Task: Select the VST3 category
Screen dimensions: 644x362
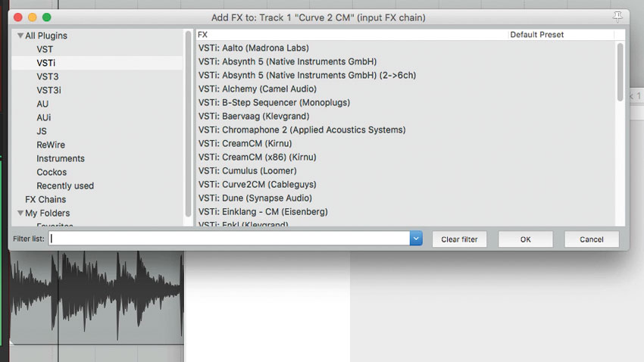Action: click(48, 76)
